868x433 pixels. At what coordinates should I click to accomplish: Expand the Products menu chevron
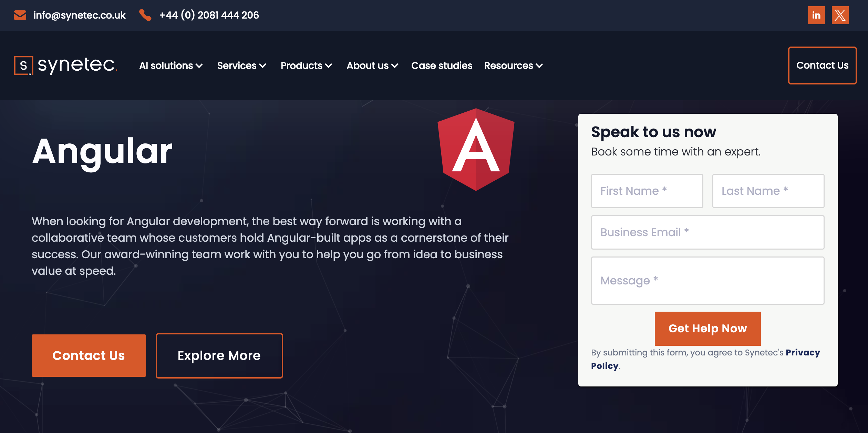(x=329, y=66)
